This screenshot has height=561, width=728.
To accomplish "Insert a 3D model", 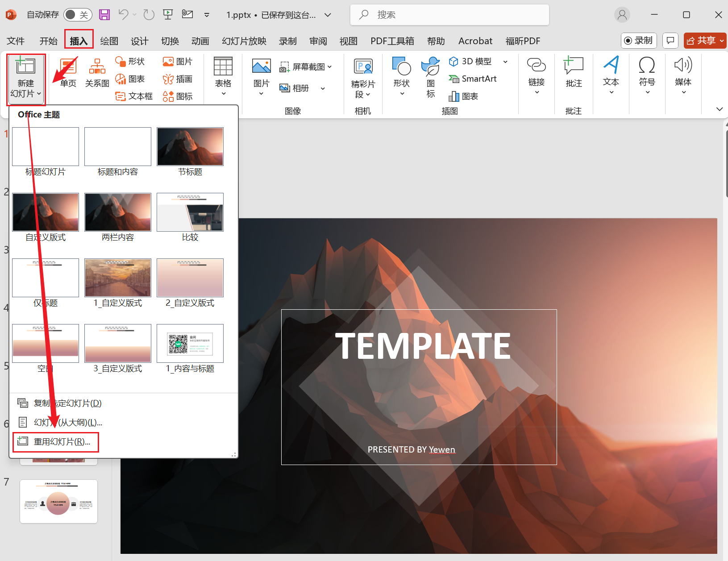I will click(471, 62).
